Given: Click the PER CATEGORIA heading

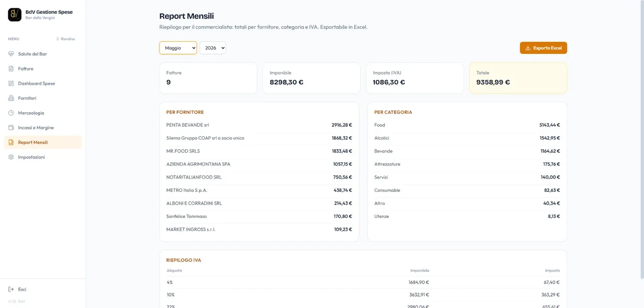Looking at the screenshot, I should [x=393, y=112].
